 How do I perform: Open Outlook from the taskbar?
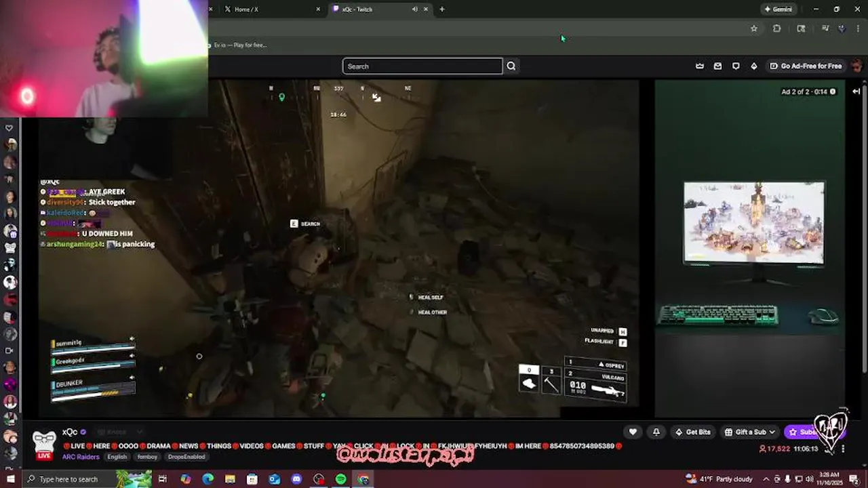click(274, 479)
